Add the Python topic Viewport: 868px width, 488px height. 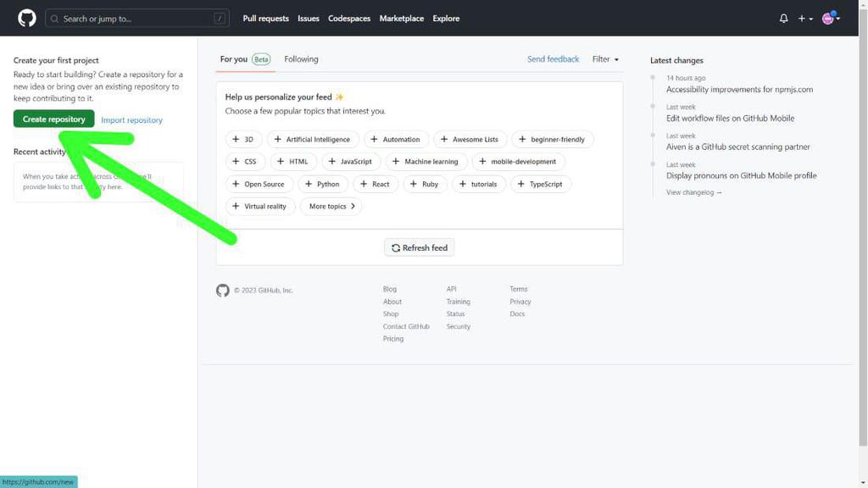point(323,184)
